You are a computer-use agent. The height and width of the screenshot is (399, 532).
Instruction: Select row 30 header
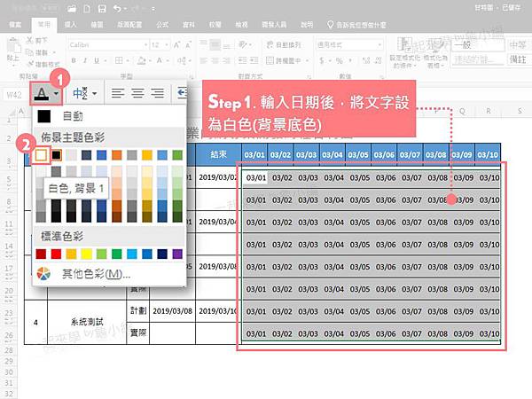[9, 372]
